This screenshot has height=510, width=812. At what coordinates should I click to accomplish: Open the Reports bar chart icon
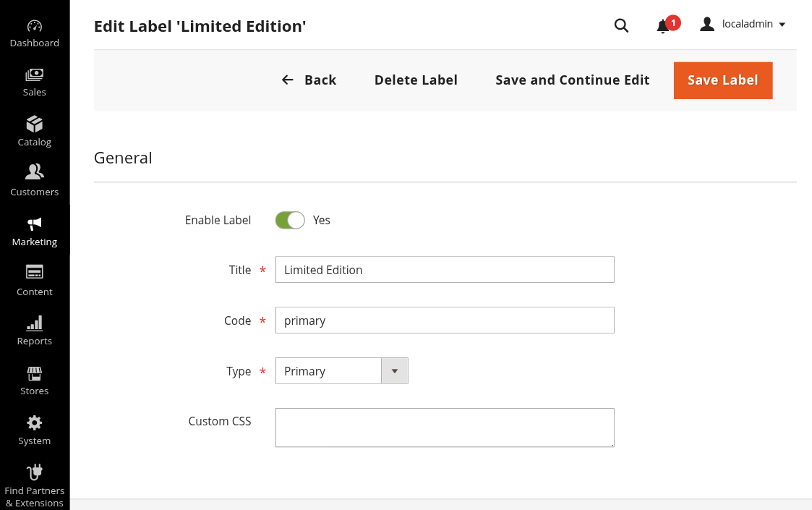click(x=35, y=323)
